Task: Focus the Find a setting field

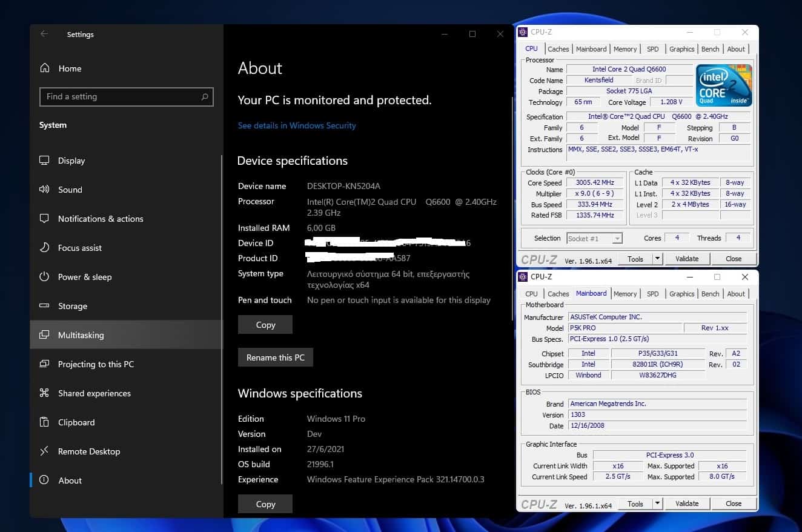Action: (x=126, y=96)
